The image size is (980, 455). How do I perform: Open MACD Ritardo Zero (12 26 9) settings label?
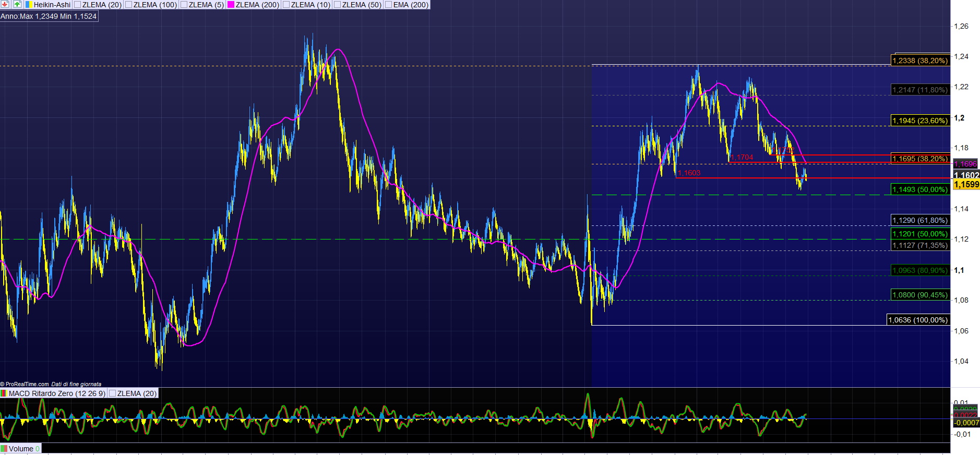[x=56, y=393]
